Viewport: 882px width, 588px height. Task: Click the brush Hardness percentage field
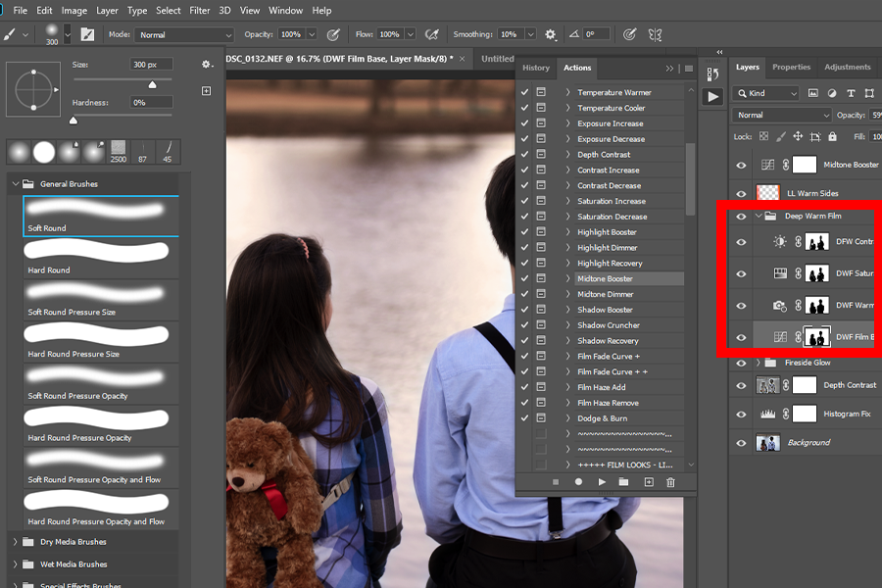click(151, 103)
